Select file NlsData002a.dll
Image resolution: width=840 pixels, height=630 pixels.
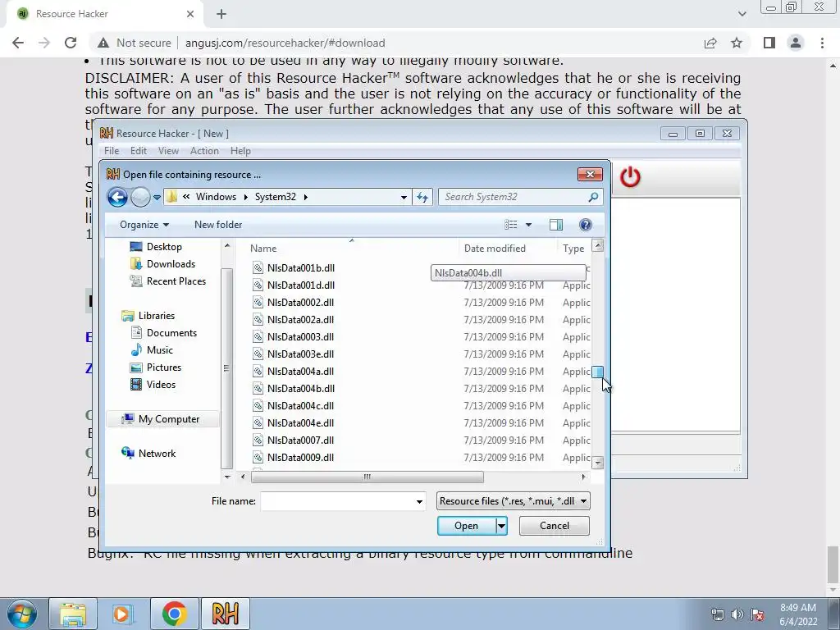[300, 319]
